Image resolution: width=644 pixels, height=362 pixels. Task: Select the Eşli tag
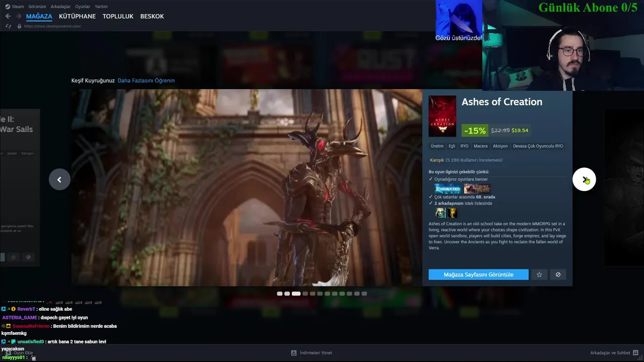click(452, 146)
